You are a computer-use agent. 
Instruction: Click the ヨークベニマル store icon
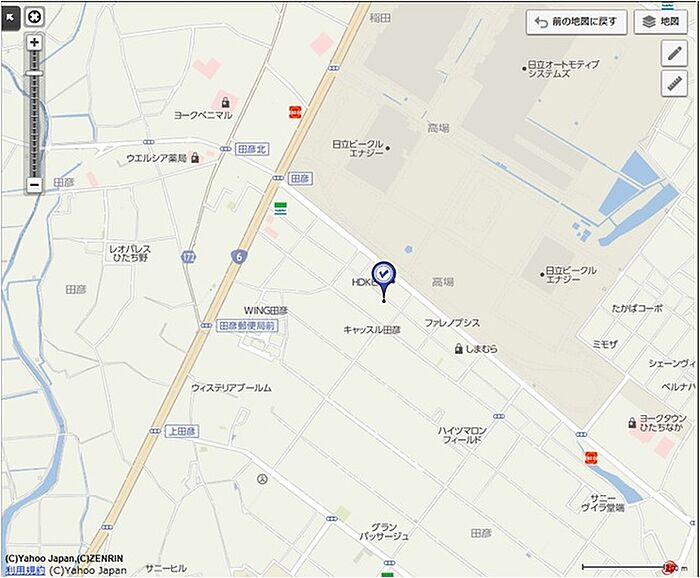click(x=225, y=102)
